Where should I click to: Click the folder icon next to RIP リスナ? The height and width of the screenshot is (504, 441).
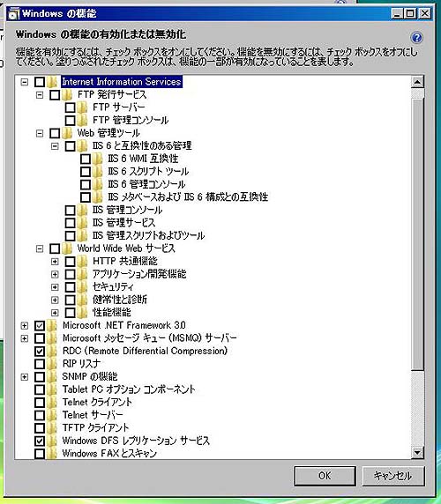point(52,364)
